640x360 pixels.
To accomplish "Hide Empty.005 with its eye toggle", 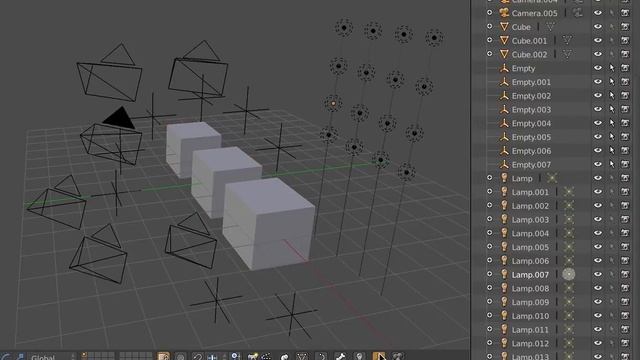I will [598, 137].
